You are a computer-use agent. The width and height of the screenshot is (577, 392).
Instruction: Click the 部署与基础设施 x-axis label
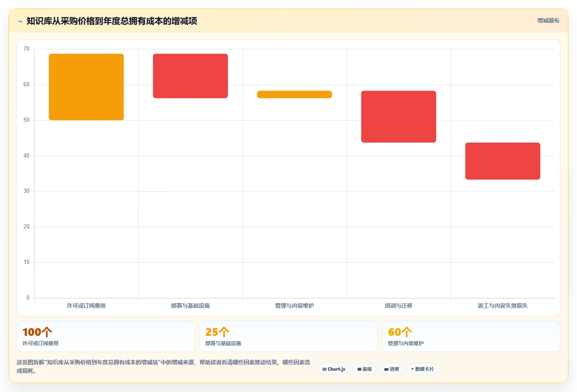coord(190,306)
